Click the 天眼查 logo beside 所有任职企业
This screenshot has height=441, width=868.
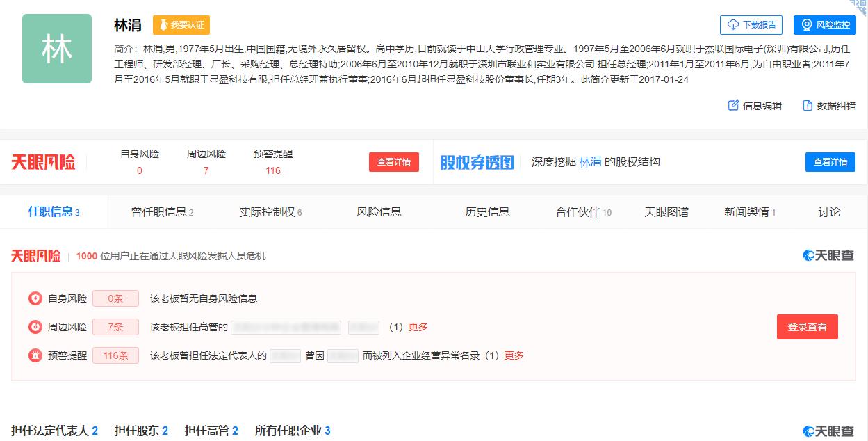[828, 431]
